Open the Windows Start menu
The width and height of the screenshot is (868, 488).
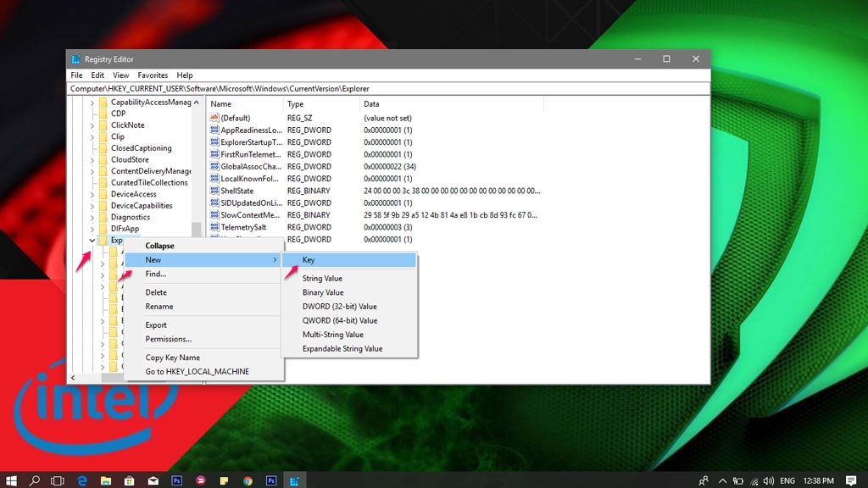coord(11,480)
